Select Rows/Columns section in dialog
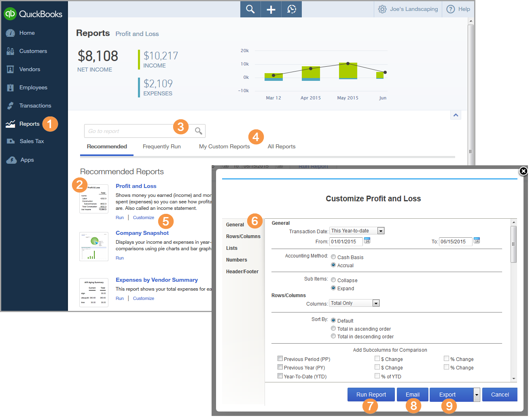Viewport: 532px width, 420px height. 243,236
